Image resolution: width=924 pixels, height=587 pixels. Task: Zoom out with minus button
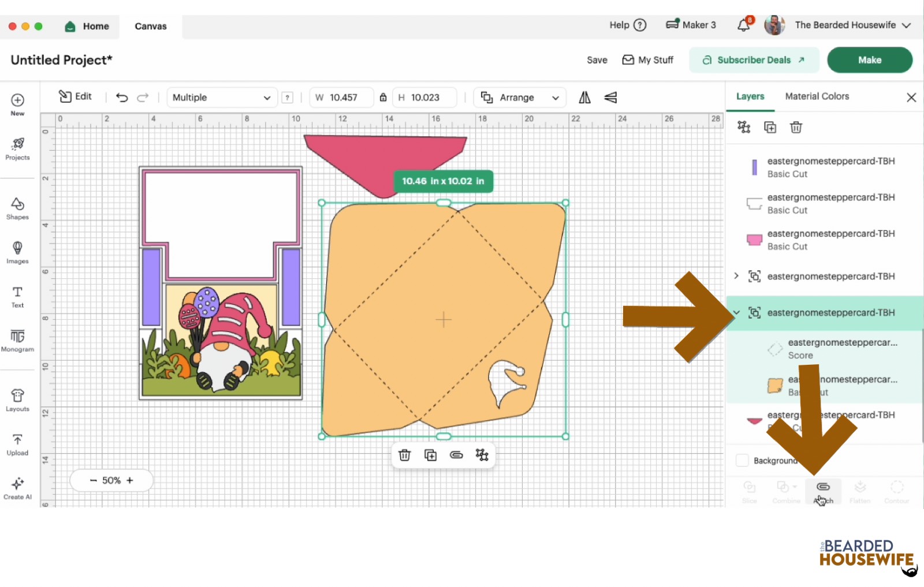click(x=93, y=480)
